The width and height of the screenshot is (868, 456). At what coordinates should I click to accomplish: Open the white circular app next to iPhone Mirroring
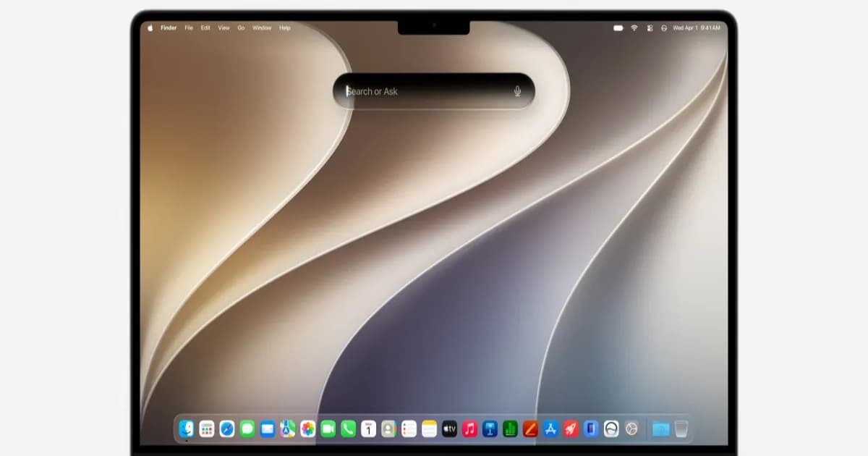(612, 428)
